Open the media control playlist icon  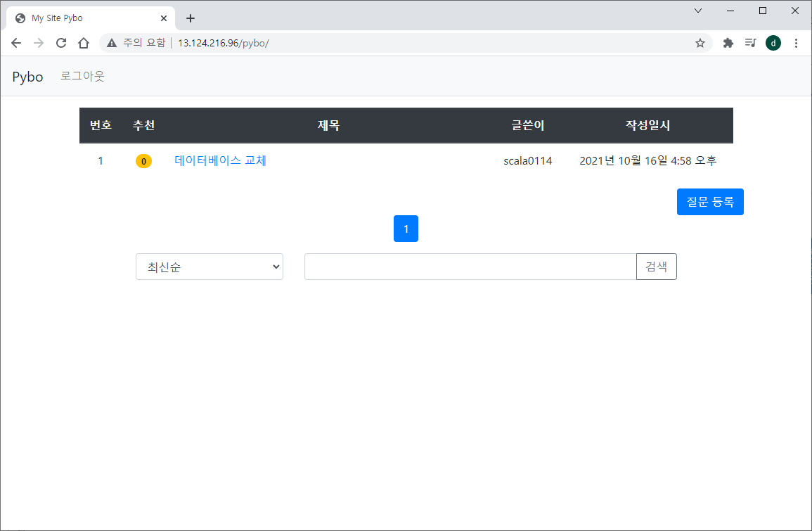[750, 43]
